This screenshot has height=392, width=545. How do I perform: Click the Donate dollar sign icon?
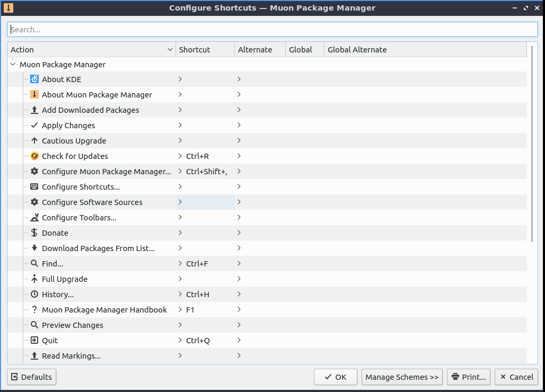(34, 233)
